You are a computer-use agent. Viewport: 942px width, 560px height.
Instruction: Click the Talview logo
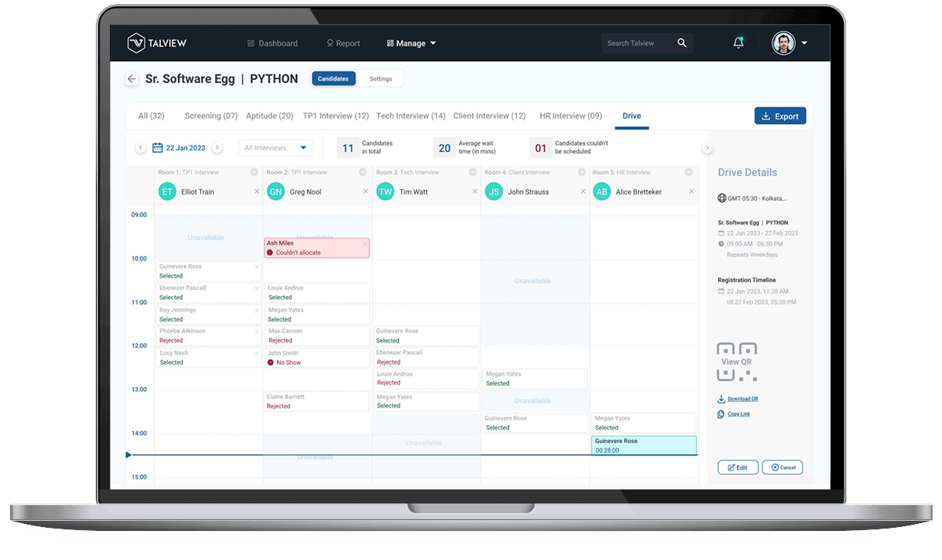point(156,43)
